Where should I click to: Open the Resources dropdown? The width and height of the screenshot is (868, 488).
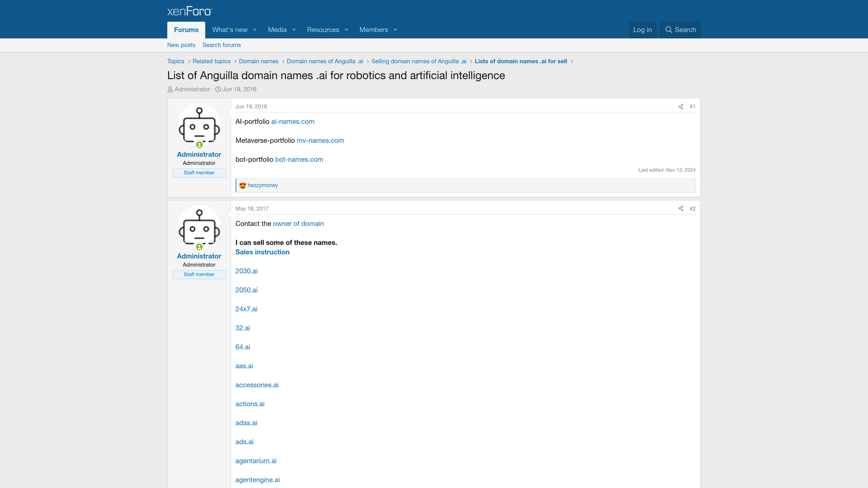point(323,30)
